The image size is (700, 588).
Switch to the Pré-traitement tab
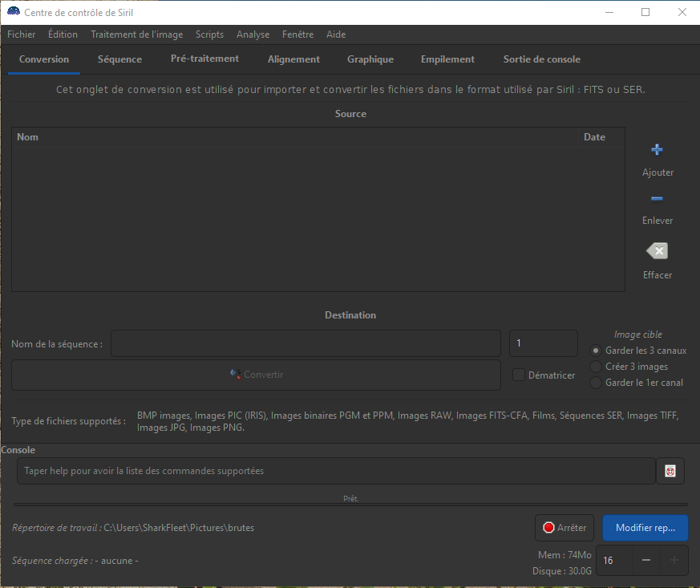tap(204, 59)
